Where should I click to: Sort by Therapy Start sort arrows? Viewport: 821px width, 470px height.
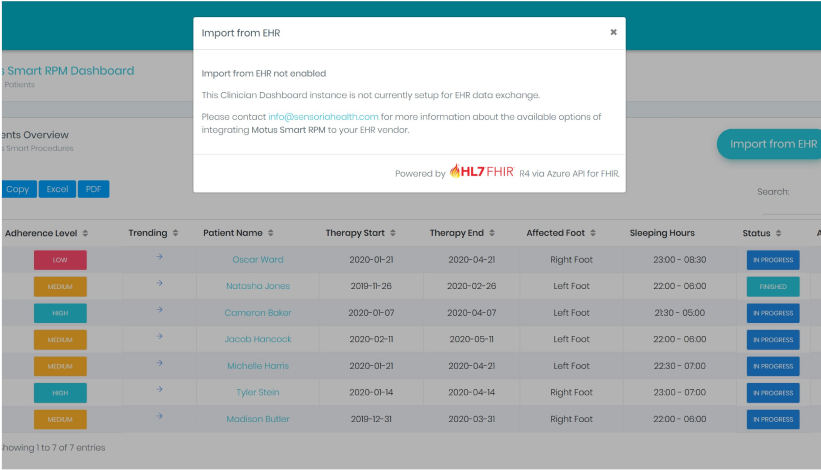[394, 233]
